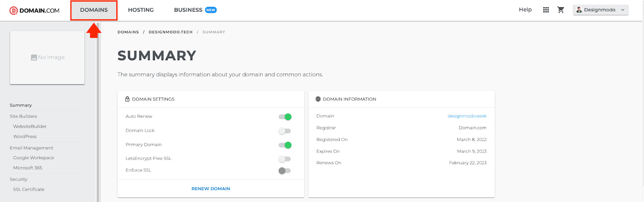Enable the Domain Lock switch
The height and width of the screenshot is (202, 644).
pos(285,131)
